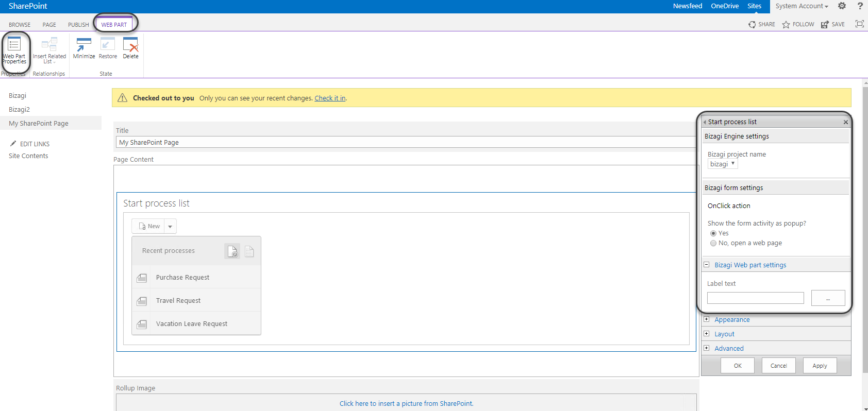Click the pencil Edit Links icon

click(13, 144)
